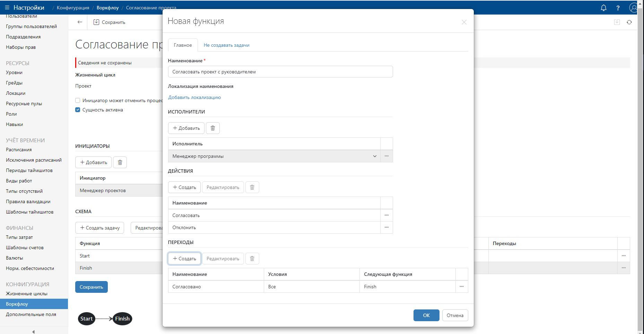Open notifications bell
The width and height of the screenshot is (644, 334).
603,8
